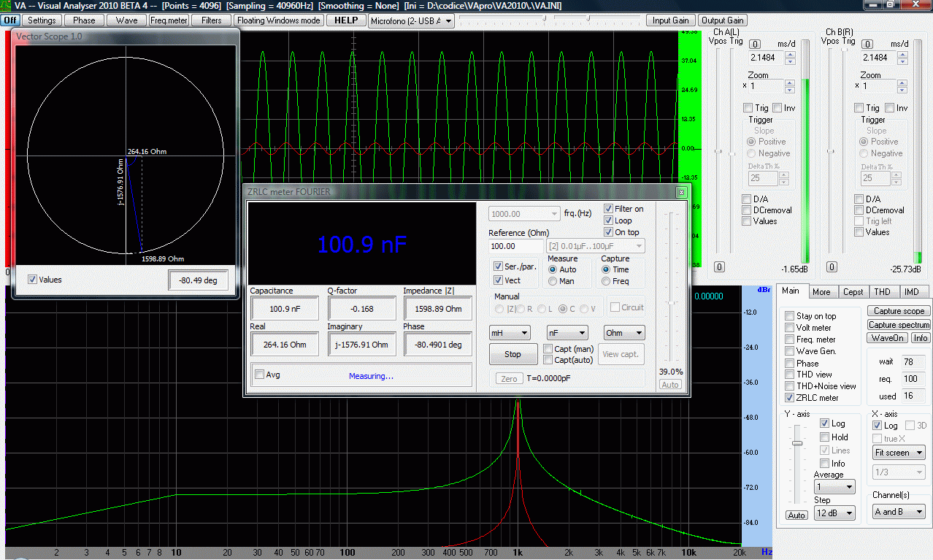
Task: Open the Settings toolbar button
Action: coord(42,20)
